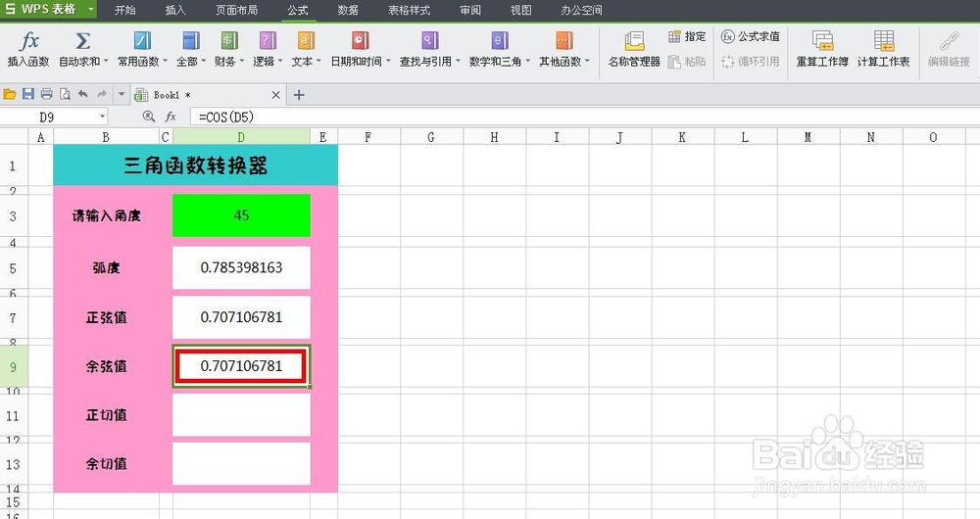Click the print preview icon
Image resolution: width=980 pixels, height=519 pixels.
pos(65,94)
